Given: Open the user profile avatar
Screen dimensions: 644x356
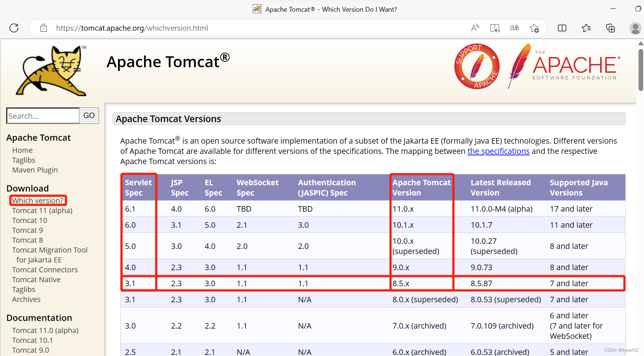Looking at the screenshot, I should point(636,28).
